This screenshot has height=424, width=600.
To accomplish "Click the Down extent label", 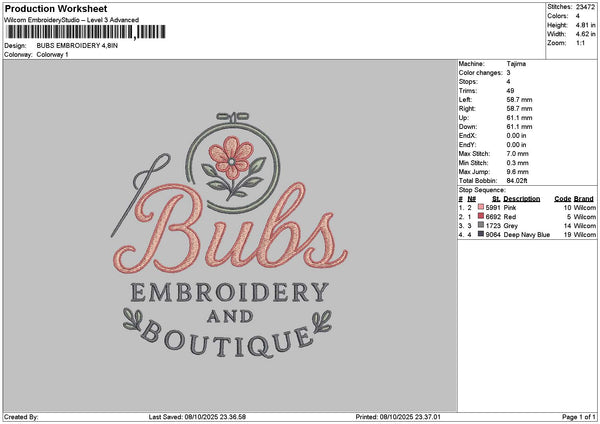I will tap(468, 127).
